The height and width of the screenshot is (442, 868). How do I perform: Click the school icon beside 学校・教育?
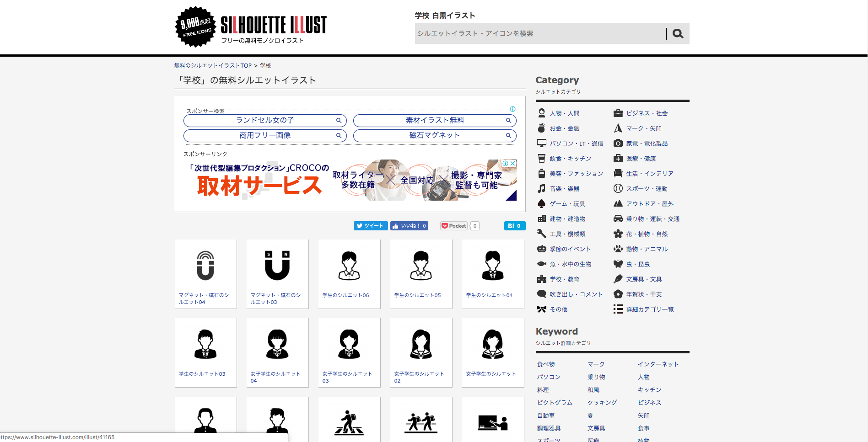tap(542, 279)
